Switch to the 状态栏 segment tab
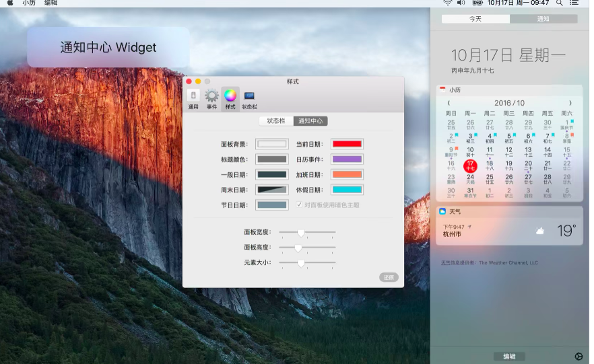Image resolution: width=594 pixels, height=364 pixels. 276,121
